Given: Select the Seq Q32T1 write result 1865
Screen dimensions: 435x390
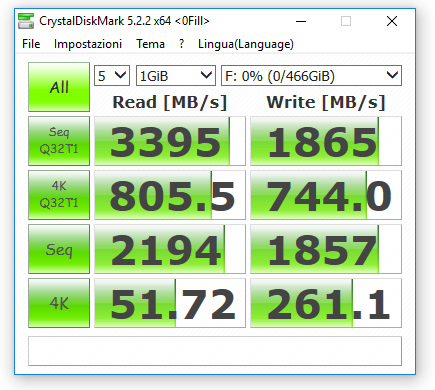Looking at the screenshot, I should [326, 141].
